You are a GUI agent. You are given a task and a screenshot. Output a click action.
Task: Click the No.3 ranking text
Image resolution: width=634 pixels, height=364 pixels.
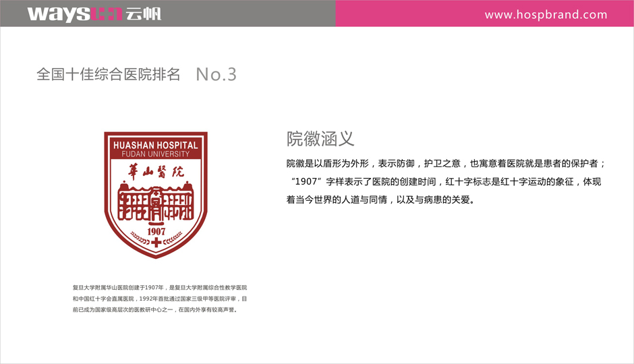(x=216, y=74)
